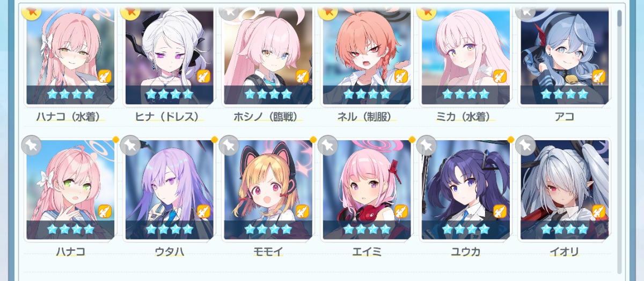Click the weapon badge on ネル（制服）card
This screenshot has width=644, height=281.
point(401,77)
